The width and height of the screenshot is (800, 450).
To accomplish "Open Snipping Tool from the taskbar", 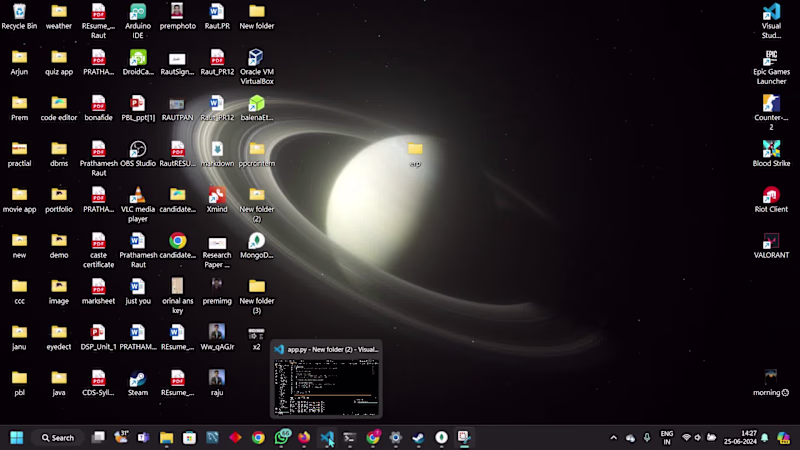I will 464,437.
